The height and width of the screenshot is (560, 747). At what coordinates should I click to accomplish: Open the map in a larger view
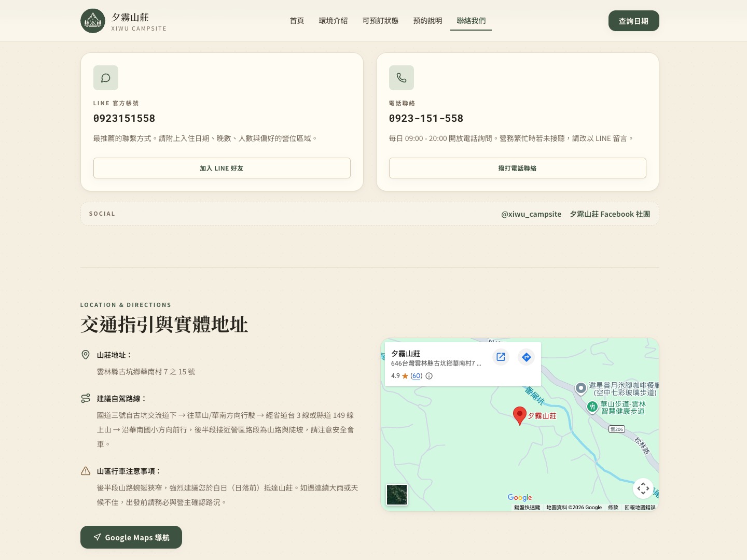[x=501, y=357]
